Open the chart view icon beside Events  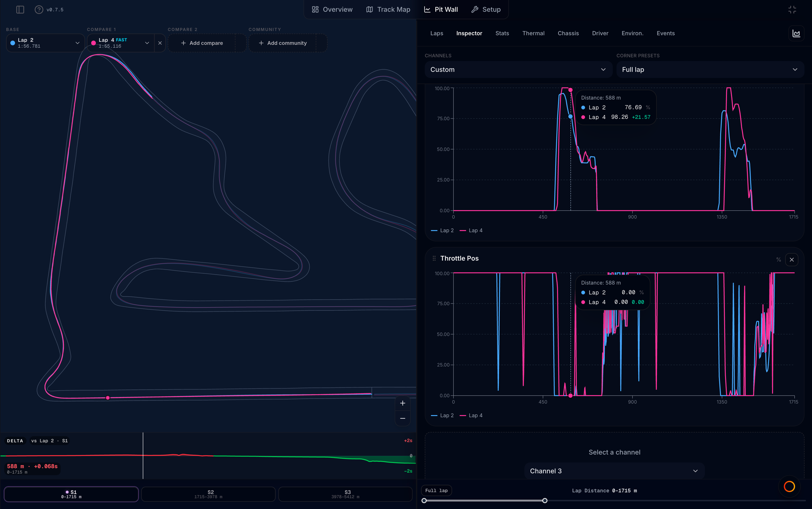click(796, 33)
